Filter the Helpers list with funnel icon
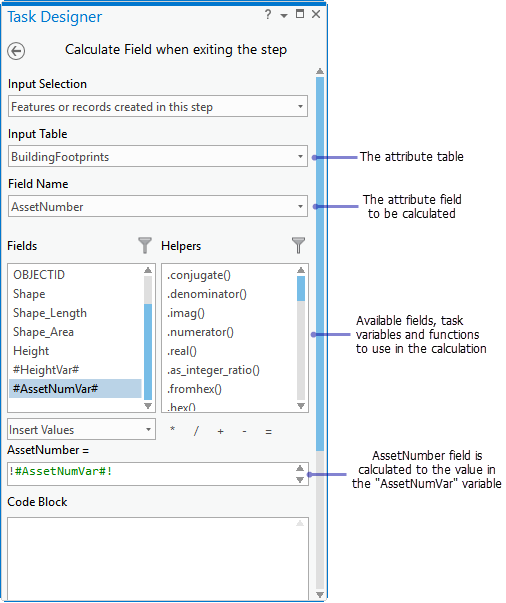Image resolution: width=506 pixels, height=603 pixels. click(x=298, y=245)
